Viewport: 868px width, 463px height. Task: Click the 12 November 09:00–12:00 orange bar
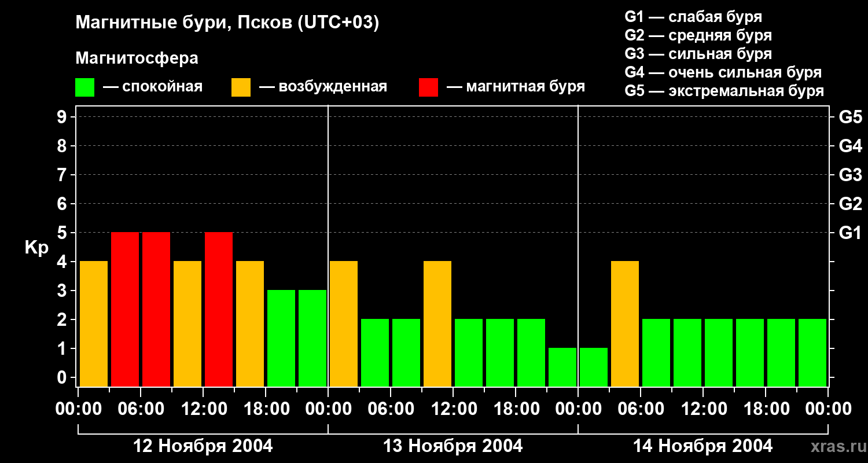coord(187,324)
